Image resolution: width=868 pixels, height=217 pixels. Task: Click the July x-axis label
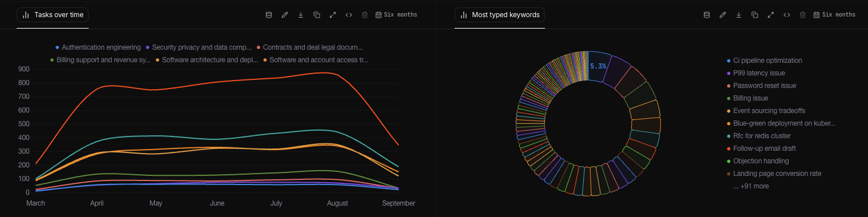[x=276, y=203]
